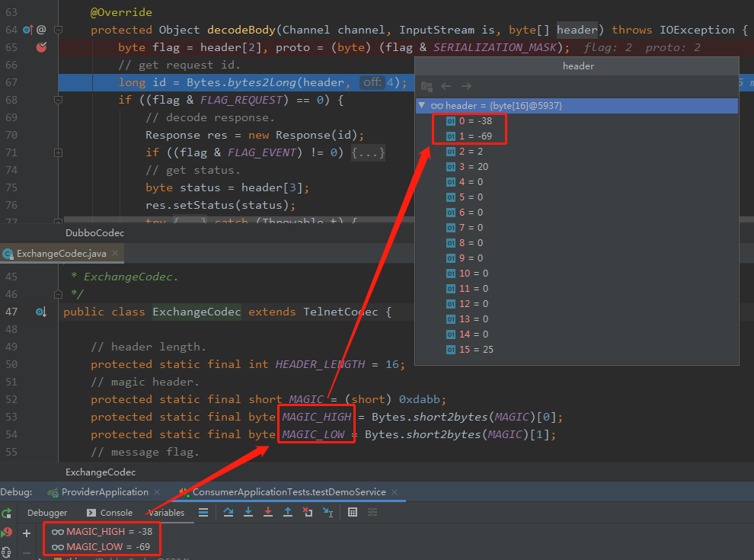Click the show execution point icon
Image resolution: width=754 pixels, height=560 pixels.
203,512
